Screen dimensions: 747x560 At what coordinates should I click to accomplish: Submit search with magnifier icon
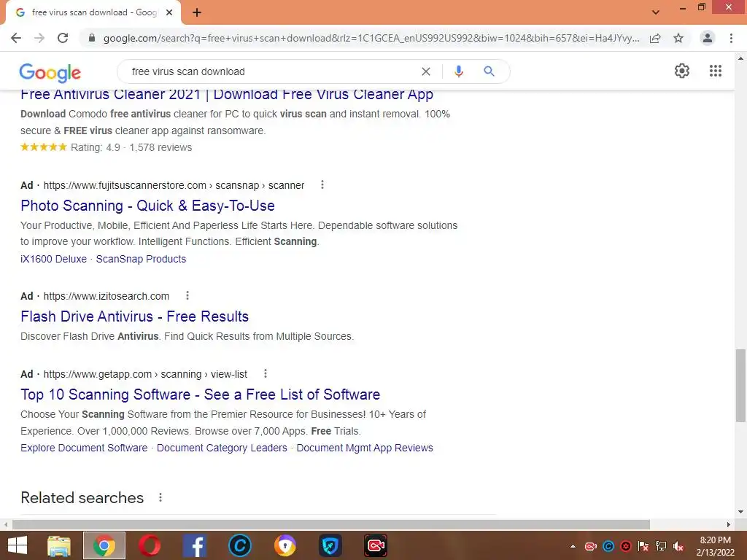click(489, 71)
